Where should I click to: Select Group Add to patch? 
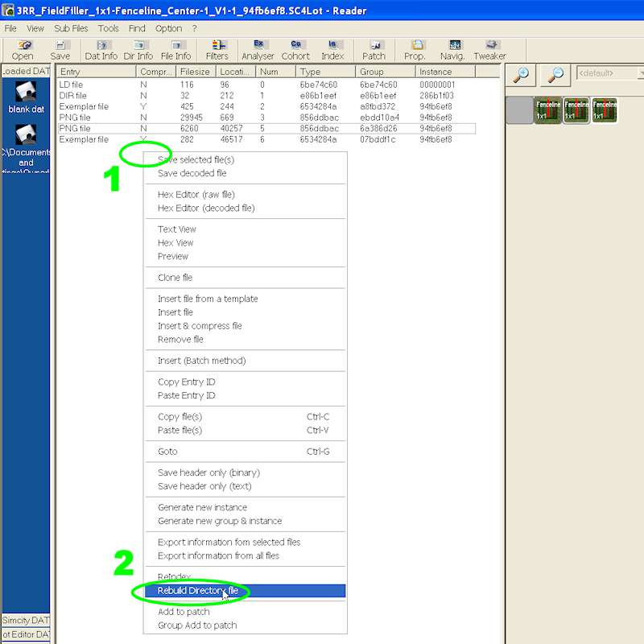[246, 625]
